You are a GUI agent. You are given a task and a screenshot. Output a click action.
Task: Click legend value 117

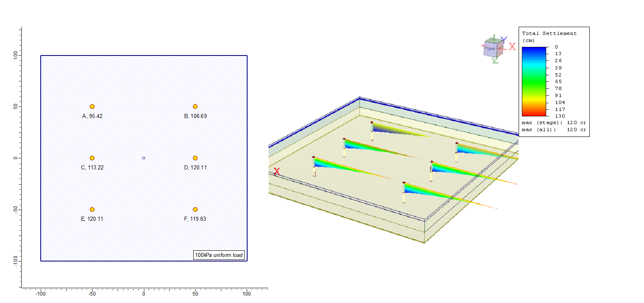[x=560, y=109]
